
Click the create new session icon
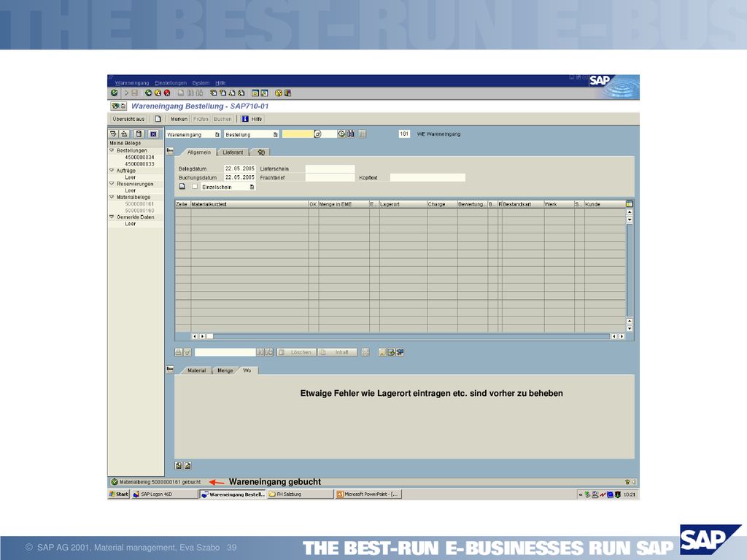pos(255,93)
